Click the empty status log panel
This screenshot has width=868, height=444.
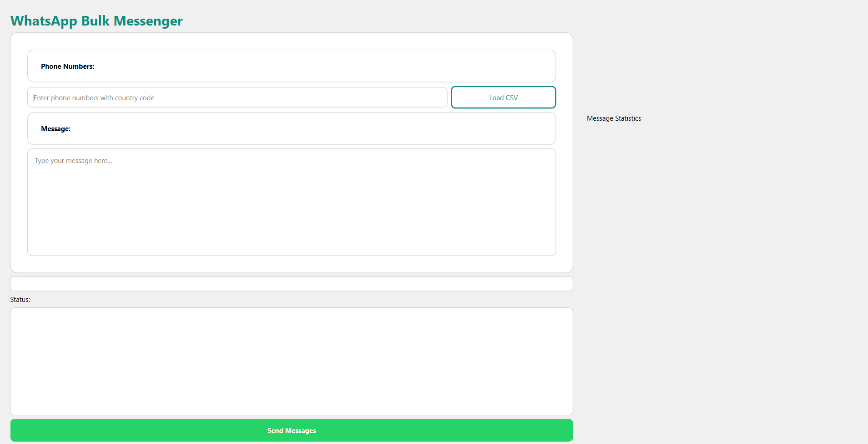click(291, 361)
